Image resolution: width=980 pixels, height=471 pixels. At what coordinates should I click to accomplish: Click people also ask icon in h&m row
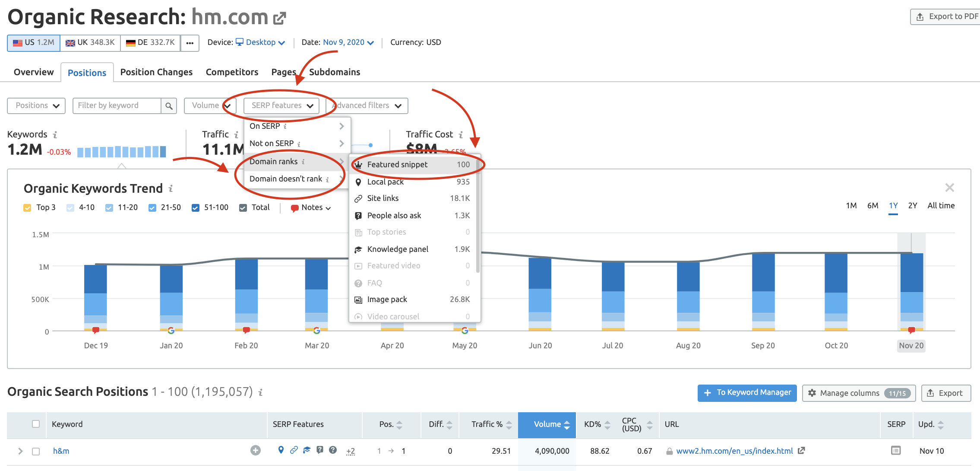320,450
